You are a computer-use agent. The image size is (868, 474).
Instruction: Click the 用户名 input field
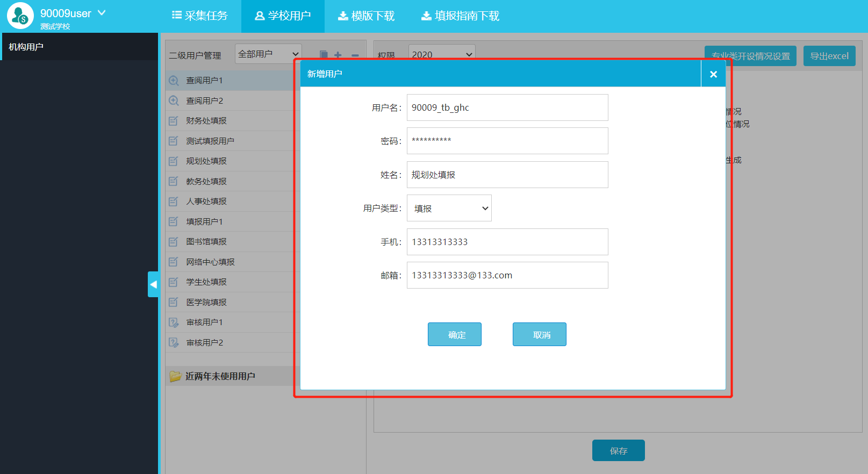[507, 107]
